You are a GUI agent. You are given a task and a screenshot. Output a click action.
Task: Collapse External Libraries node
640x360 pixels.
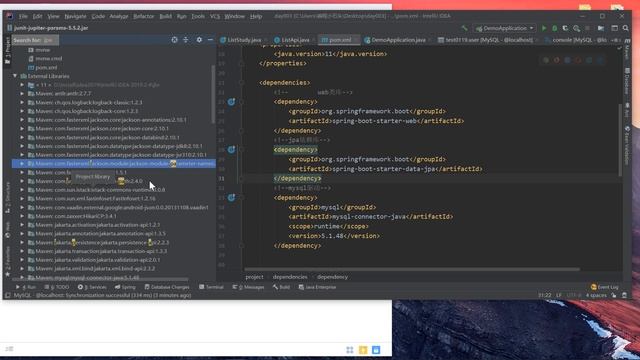point(15,76)
